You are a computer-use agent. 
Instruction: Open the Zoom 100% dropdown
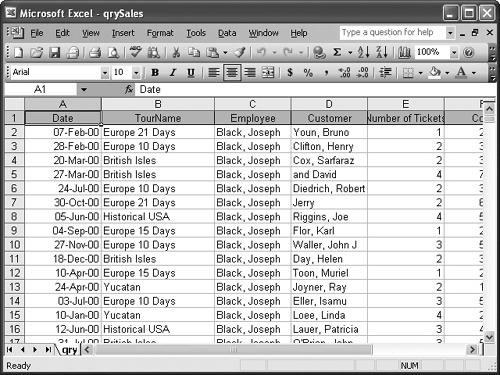point(454,52)
